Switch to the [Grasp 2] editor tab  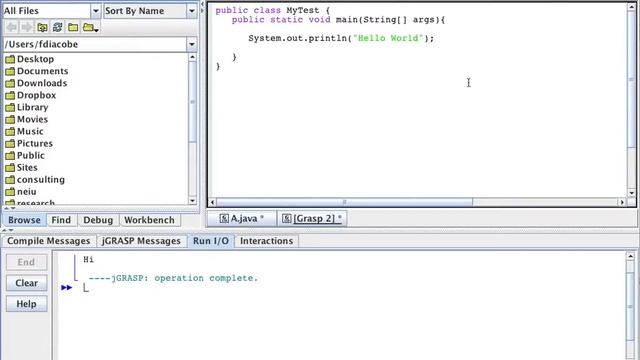point(312,219)
